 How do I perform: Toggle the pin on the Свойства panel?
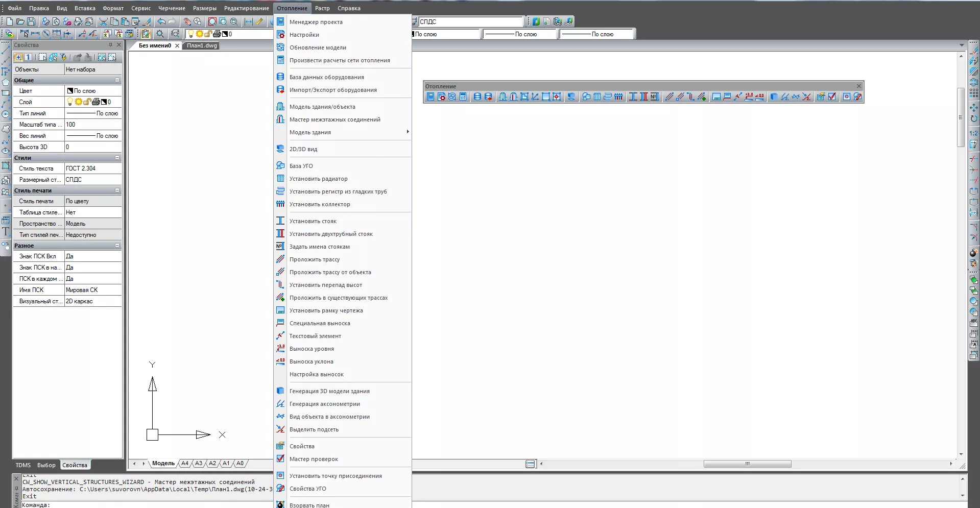point(110,45)
